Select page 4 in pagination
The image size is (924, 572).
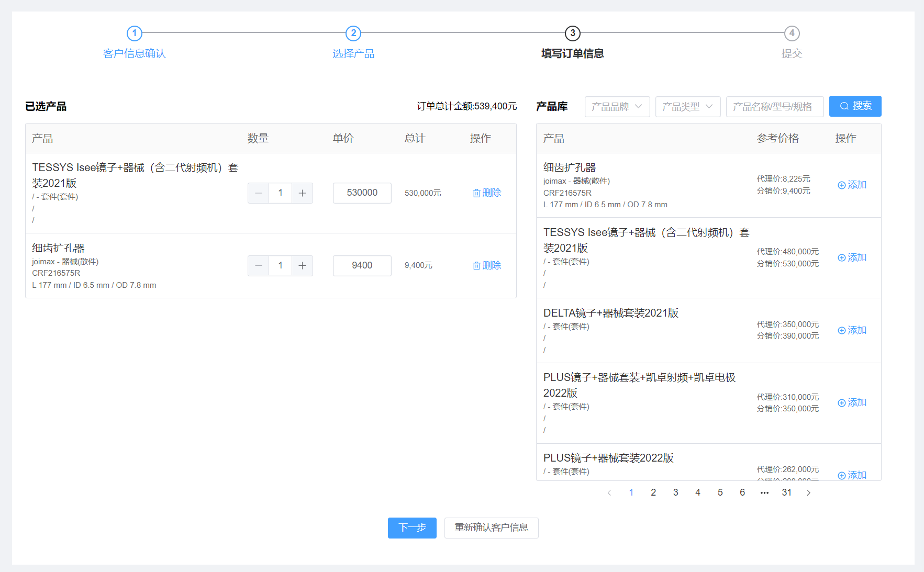coord(698,493)
